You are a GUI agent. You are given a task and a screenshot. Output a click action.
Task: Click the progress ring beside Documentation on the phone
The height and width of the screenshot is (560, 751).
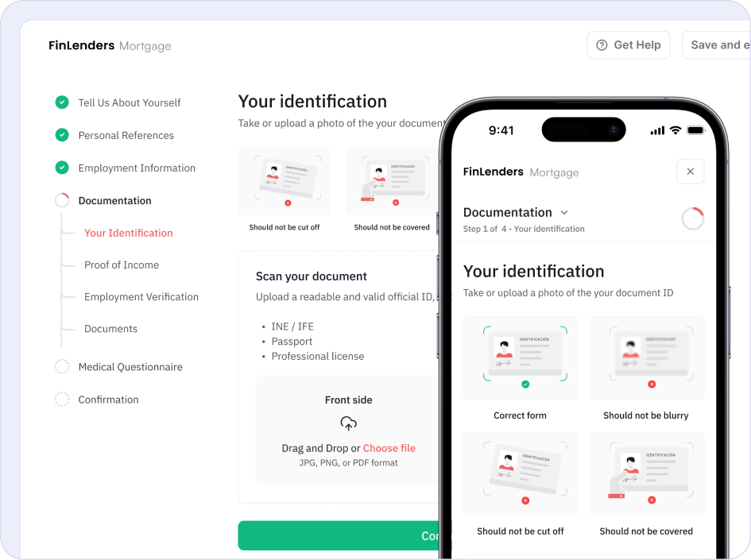click(x=692, y=218)
